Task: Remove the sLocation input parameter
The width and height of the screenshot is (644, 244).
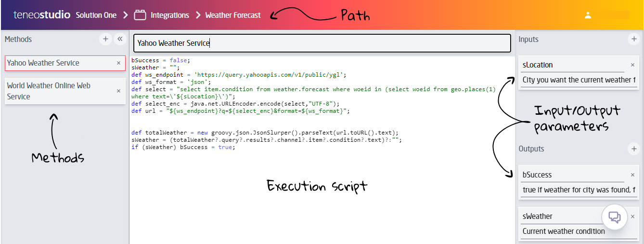Action: pos(632,65)
